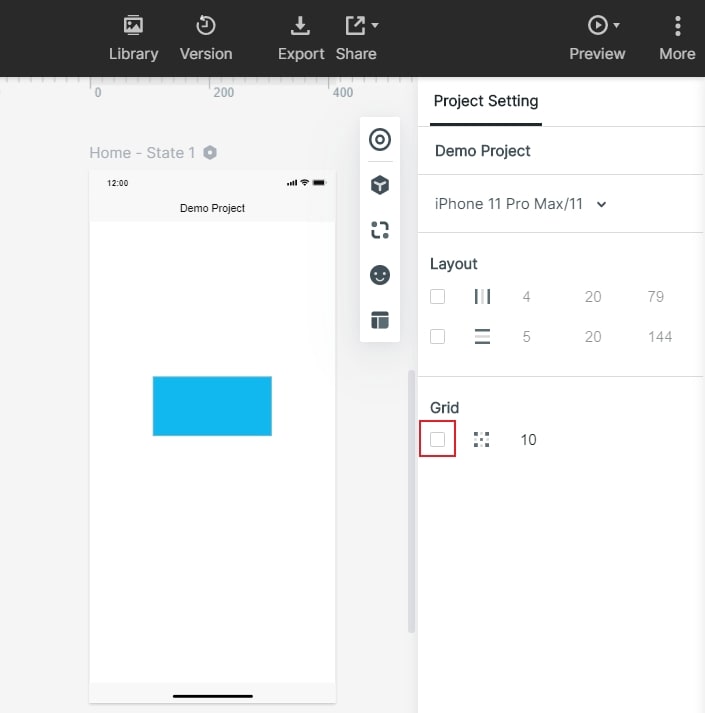Open the iPhone 11 Pro Max/11 device dropdown
This screenshot has width=705, height=713.
520,204
